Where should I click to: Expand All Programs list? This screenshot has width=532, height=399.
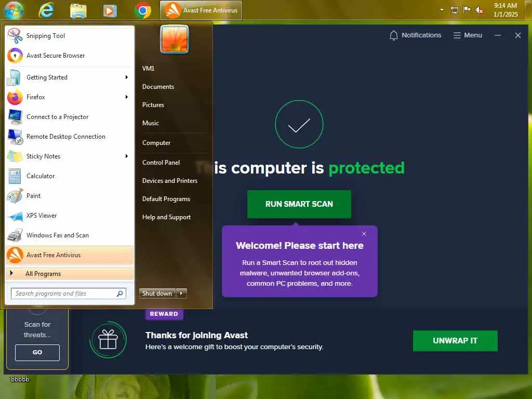pos(70,274)
